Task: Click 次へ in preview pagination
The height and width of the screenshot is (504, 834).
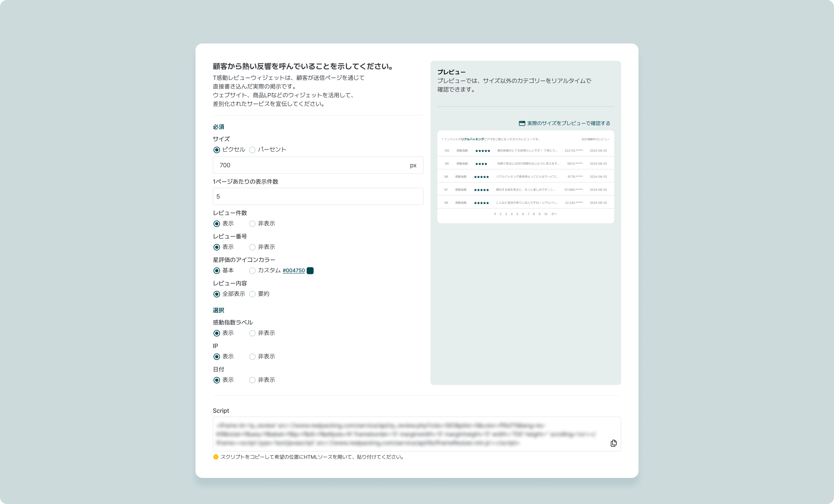Action: [x=554, y=214]
